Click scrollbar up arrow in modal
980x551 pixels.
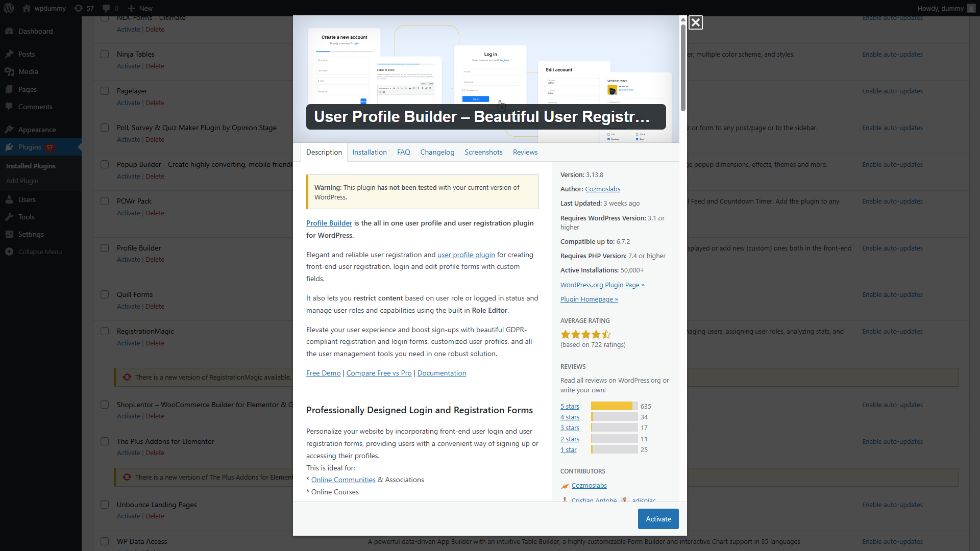pyautogui.click(x=683, y=19)
